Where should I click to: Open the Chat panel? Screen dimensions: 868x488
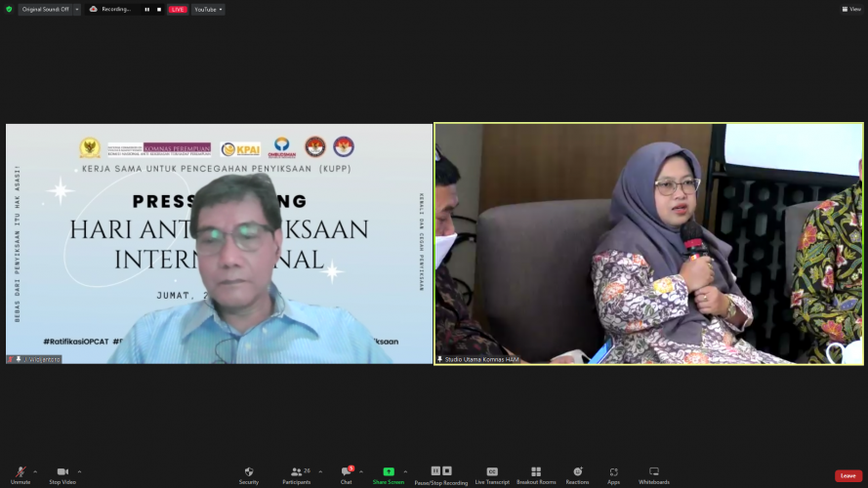coord(346,472)
